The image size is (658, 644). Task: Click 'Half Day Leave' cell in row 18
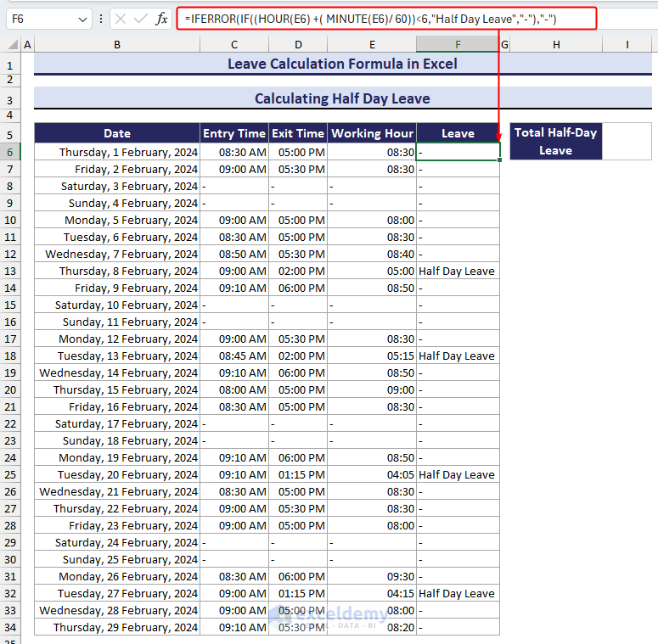(458, 356)
